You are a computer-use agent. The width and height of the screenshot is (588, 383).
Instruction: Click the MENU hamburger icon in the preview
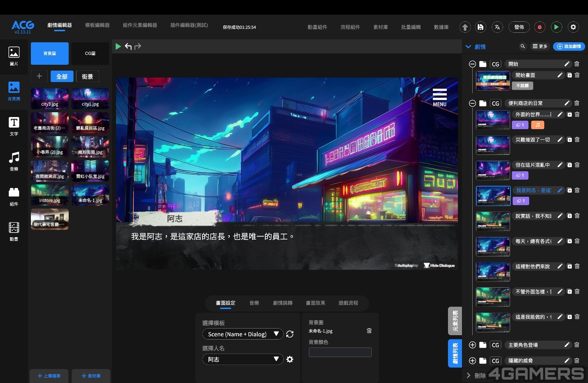pos(440,97)
